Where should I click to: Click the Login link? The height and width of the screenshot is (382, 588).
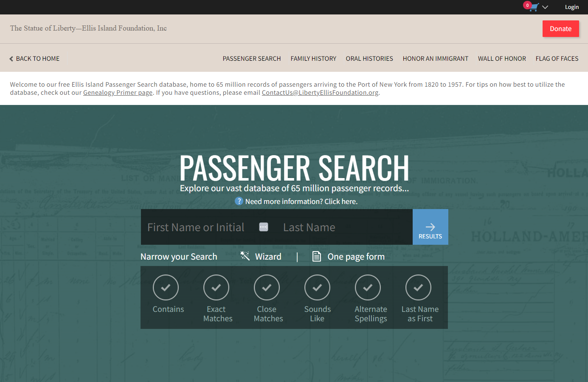click(571, 7)
